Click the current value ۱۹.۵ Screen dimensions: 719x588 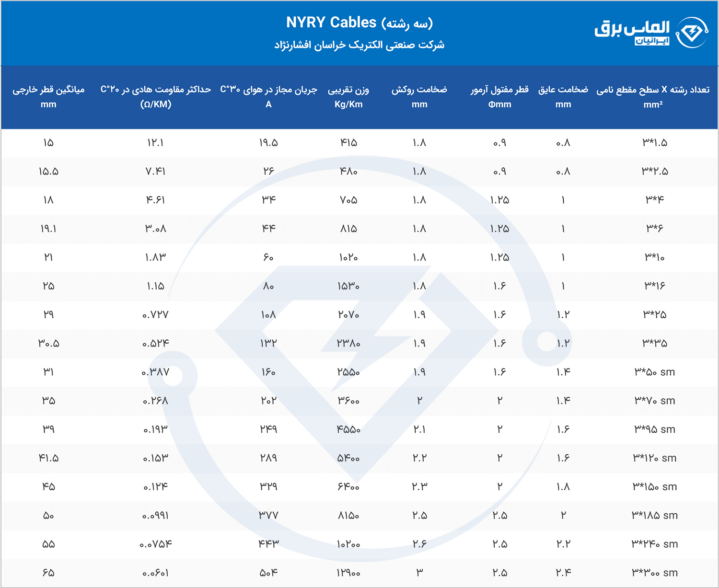pyautogui.click(x=268, y=143)
